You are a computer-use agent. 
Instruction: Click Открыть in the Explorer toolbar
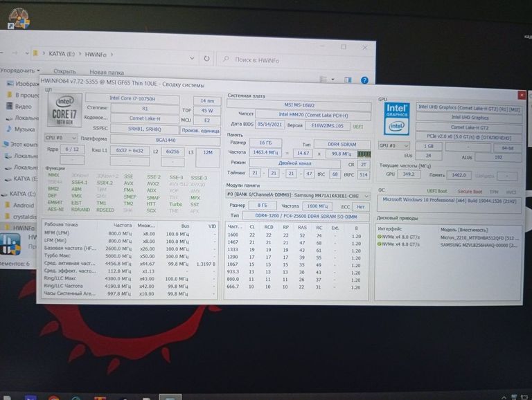(64, 71)
